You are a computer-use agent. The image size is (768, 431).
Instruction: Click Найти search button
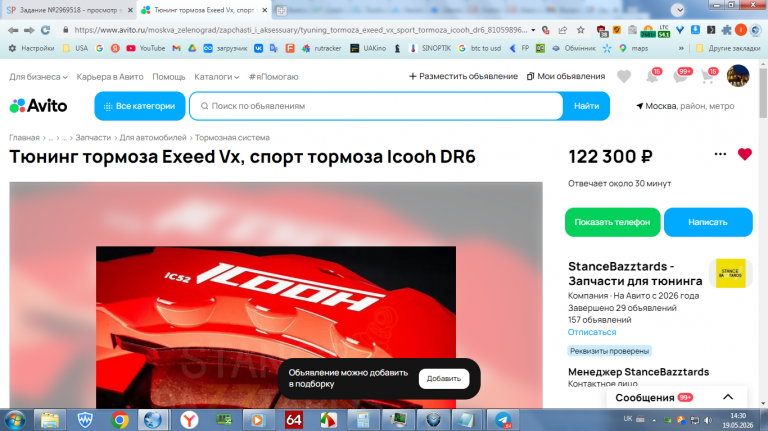tap(586, 106)
